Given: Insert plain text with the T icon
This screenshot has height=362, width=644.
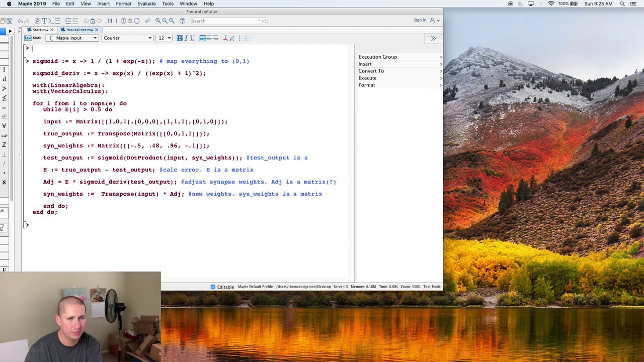Looking at the screenshot, I should click(x=44, y=21).
